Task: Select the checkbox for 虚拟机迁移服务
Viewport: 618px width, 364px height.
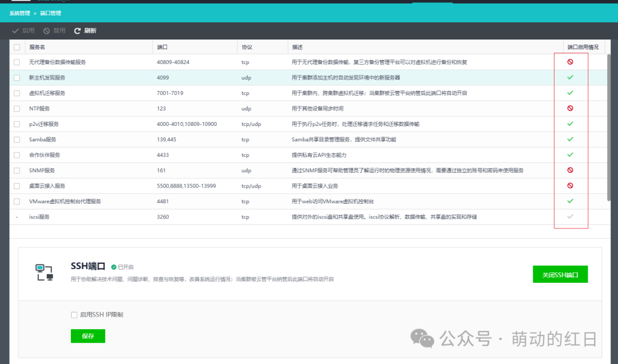Action: click(x=17, y=93)
